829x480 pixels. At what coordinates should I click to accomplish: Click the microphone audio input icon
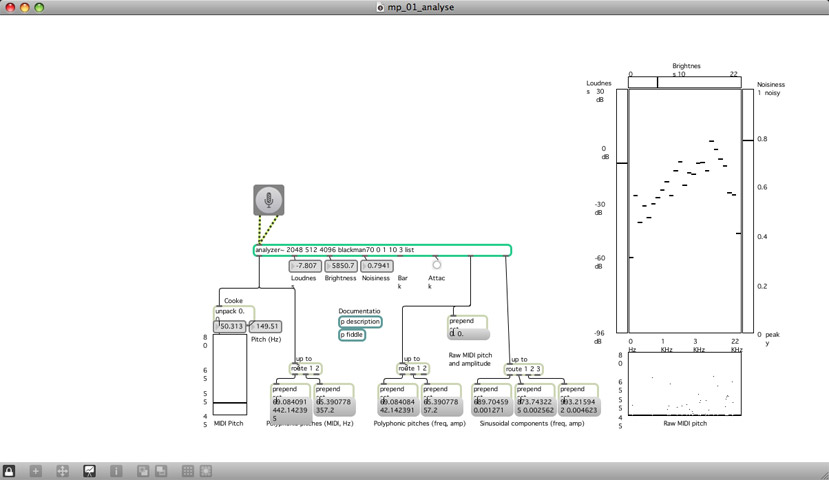[x=268, y=200]
